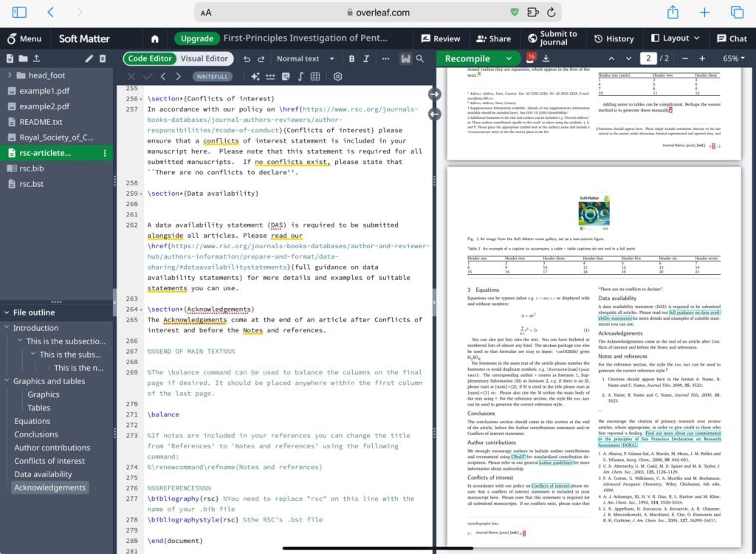
Task: Toggle the Writefull button
Action: [213, 76]
